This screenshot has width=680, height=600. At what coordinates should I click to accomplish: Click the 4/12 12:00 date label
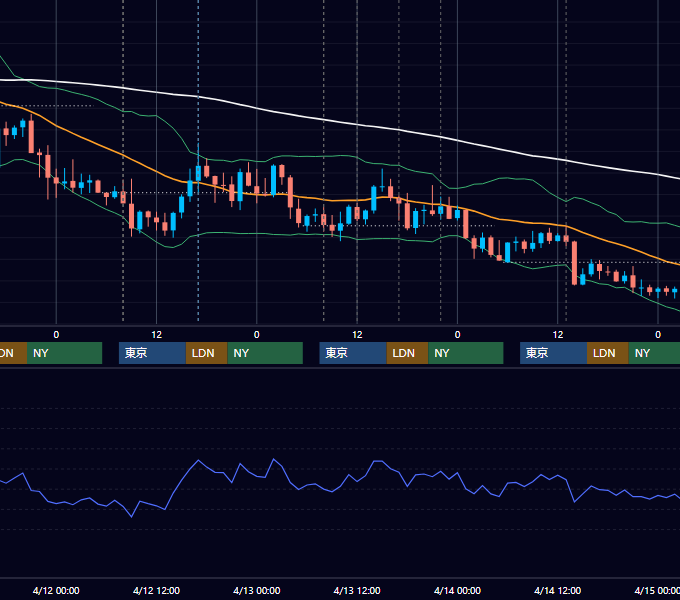pyautogui.click(x=156, y=590)
